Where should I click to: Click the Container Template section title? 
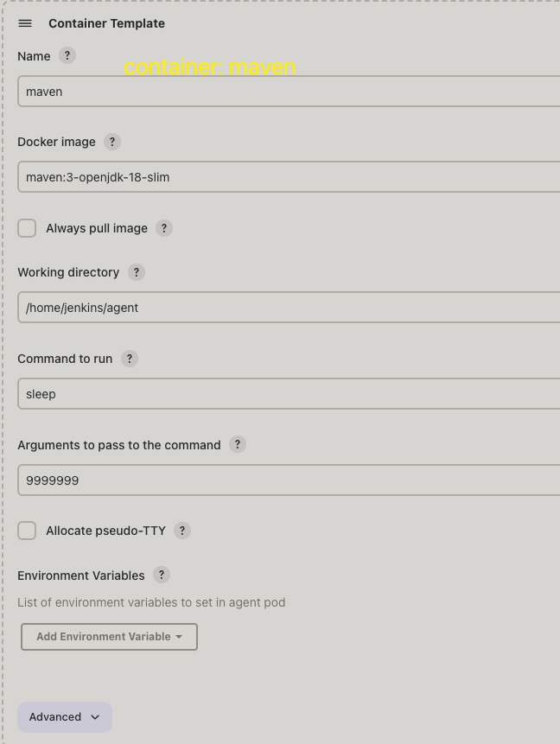106,23
